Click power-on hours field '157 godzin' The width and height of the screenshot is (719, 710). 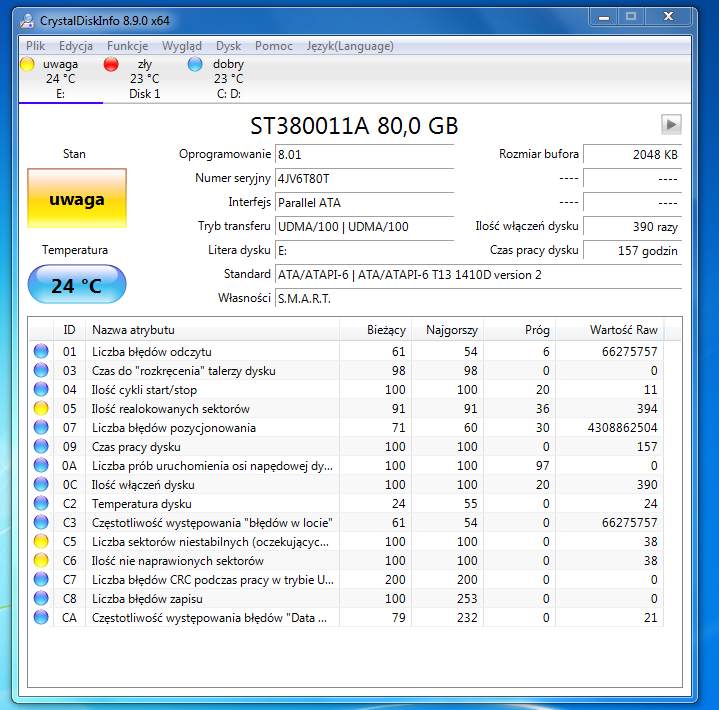pos(632,250)
